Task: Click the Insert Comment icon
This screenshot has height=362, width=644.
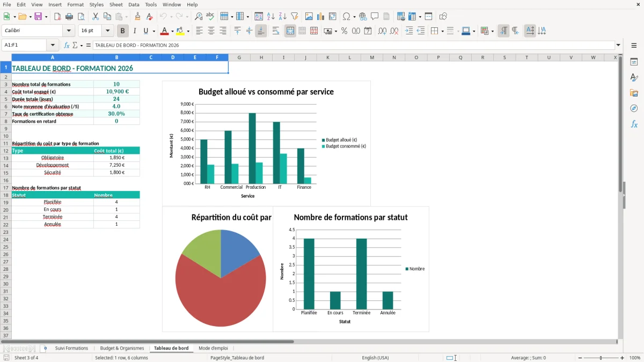Action: tap(375, 17)
